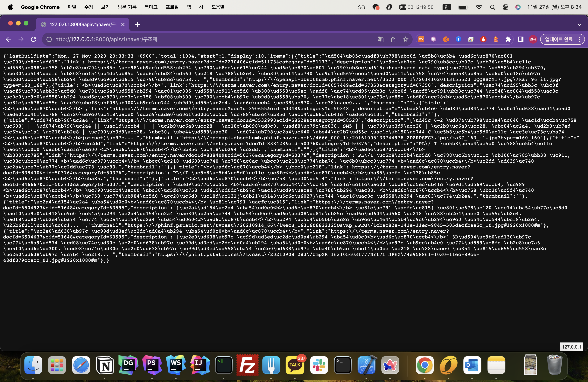Open new tab with plus button
Image resolution: width=588 pixels, height=382 pixels.
tap(138, 25)
